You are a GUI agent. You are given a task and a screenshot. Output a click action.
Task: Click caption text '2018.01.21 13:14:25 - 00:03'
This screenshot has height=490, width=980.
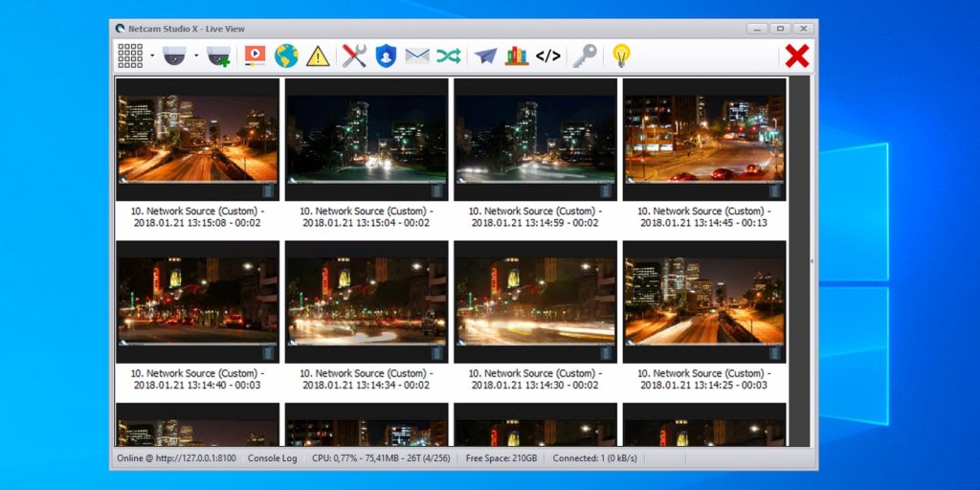click(704, 385)
